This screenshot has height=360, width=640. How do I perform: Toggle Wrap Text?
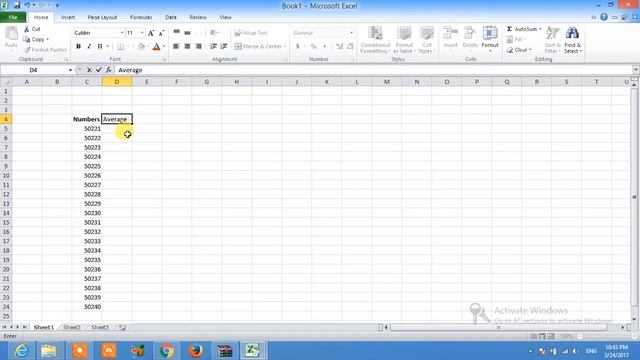[251, 33]
